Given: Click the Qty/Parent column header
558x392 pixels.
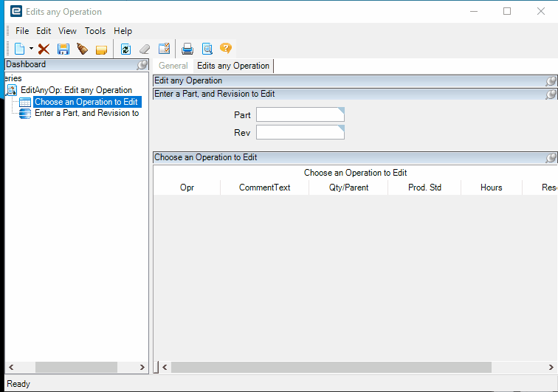Looking at the screenshot, I should [x=348, y=188].
